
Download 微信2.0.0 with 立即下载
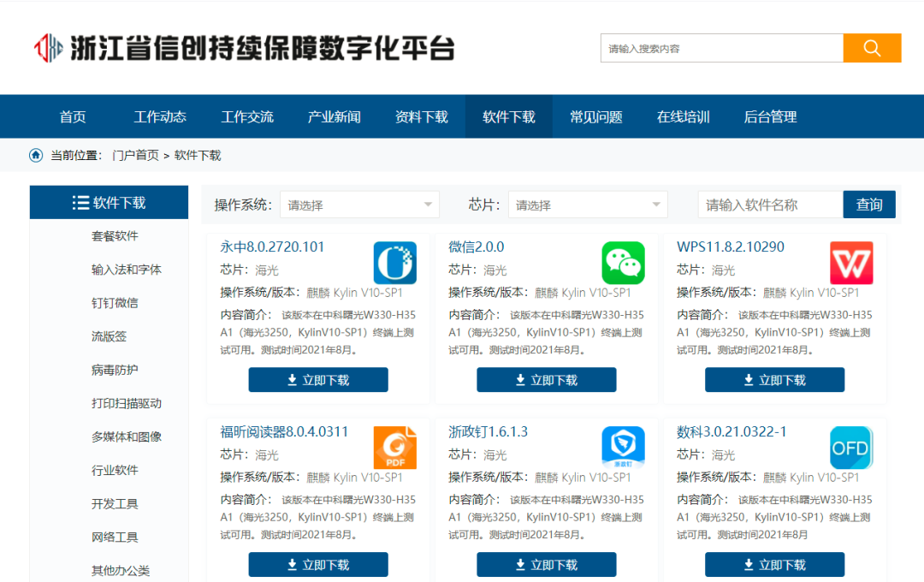[546, 380]
